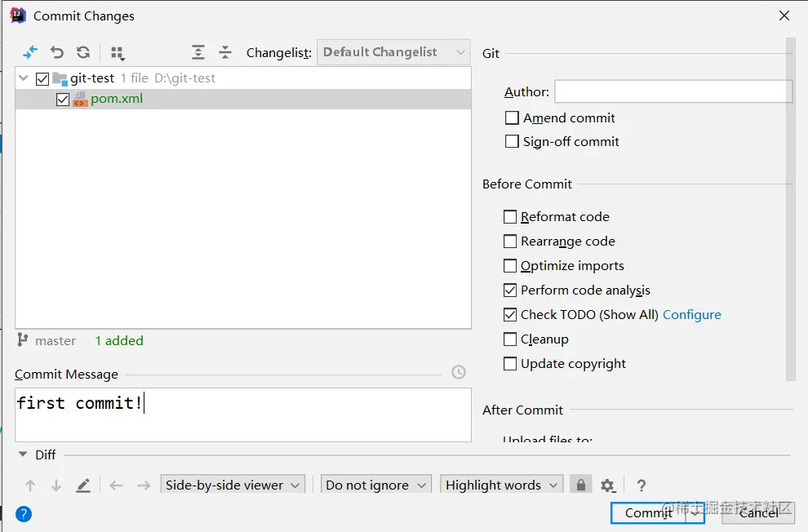808x532 pixels.
Task: Click IntelliJ icon in title bar
Action: (x=18, y=16)
